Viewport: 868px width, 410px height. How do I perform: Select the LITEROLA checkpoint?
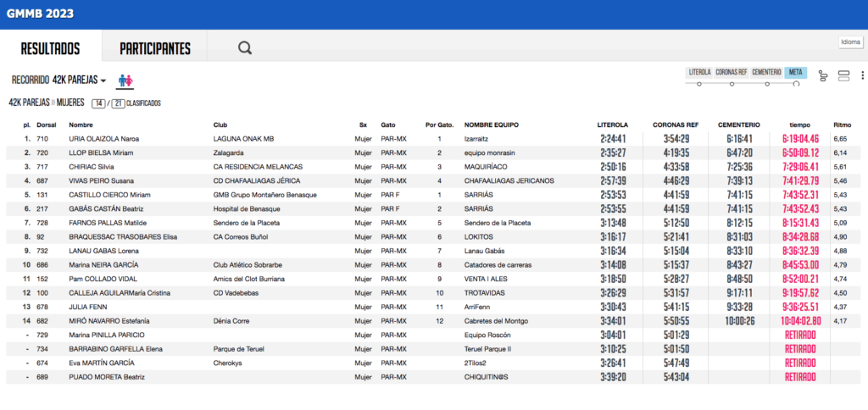click(699, 72)
